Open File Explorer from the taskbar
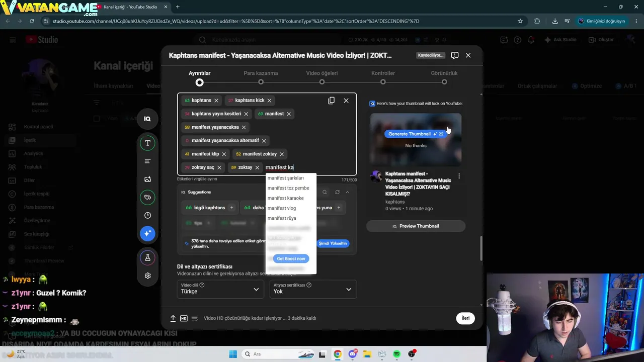 [x=367, y=354]
